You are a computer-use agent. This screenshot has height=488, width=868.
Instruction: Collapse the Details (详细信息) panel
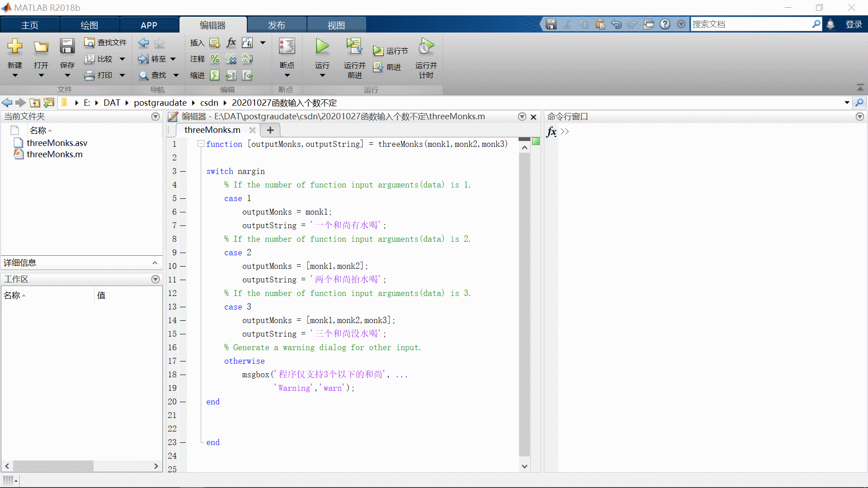coord(155,263)
